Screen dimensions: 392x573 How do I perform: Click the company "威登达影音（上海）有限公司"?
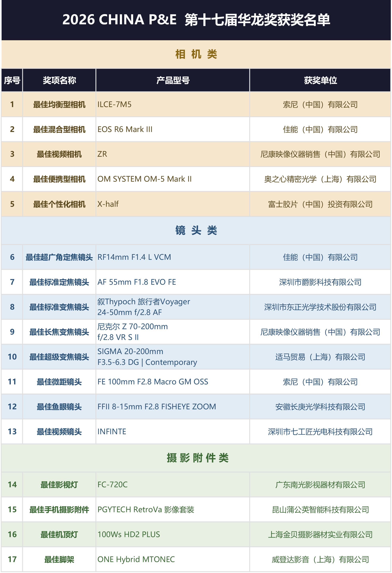(320, 560)
